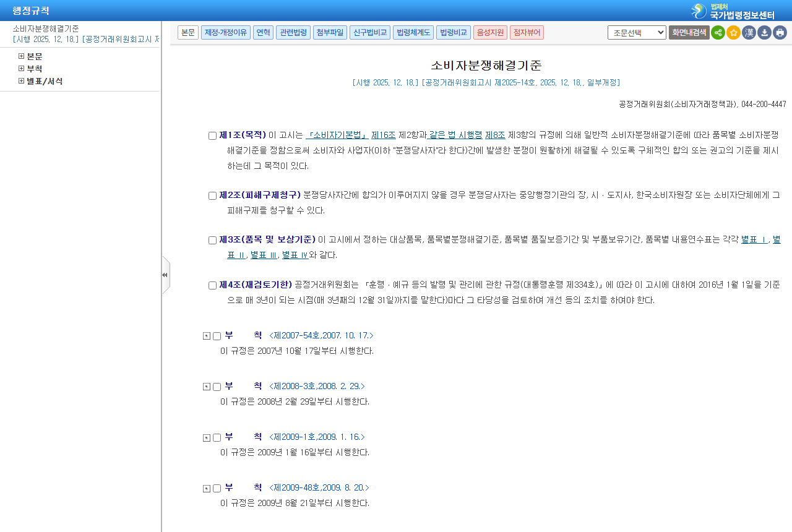Open the 별표 Ⅲ link

264,255
